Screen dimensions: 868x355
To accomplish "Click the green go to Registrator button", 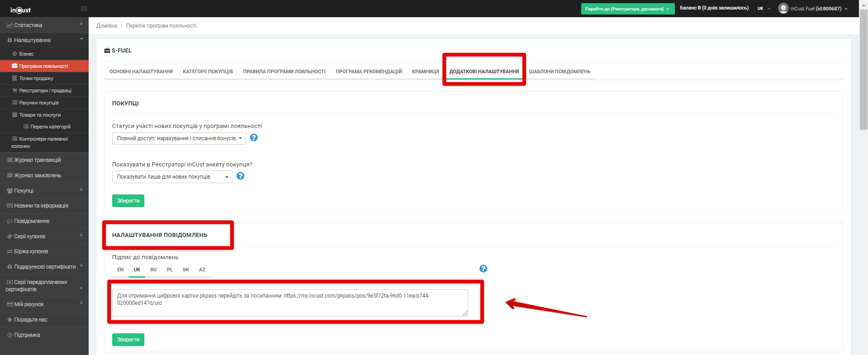I will [628, 9].
